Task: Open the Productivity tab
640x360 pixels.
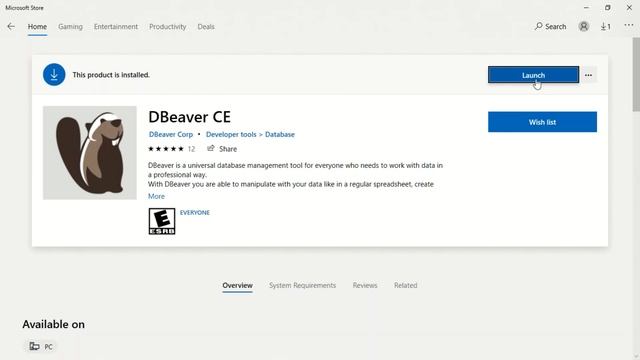Action: (x=167, y=27)
